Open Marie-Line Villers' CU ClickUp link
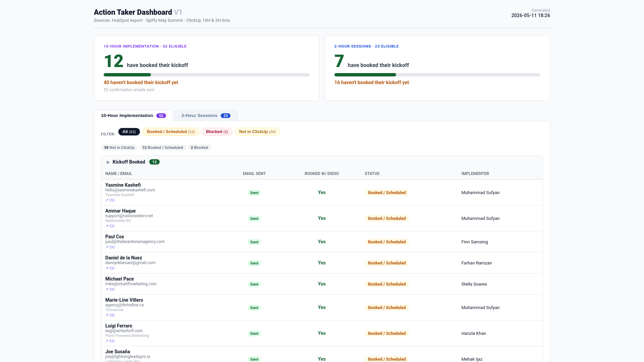 point(110,315)
